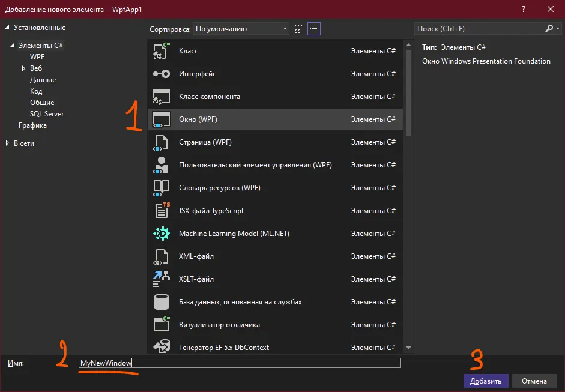
Task: Switch to small icons list view
Action: coord(314,29)
